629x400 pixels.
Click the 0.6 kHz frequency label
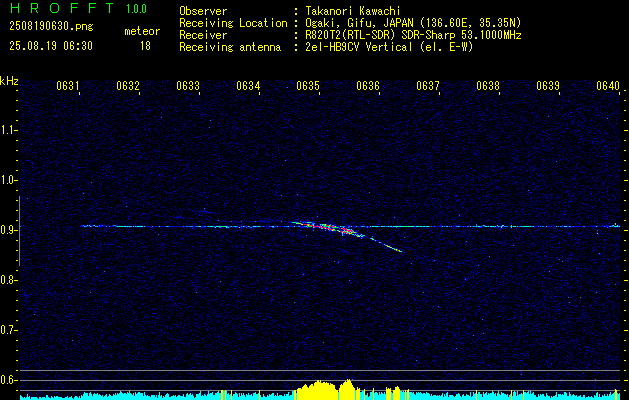click(x=8, y=380)
